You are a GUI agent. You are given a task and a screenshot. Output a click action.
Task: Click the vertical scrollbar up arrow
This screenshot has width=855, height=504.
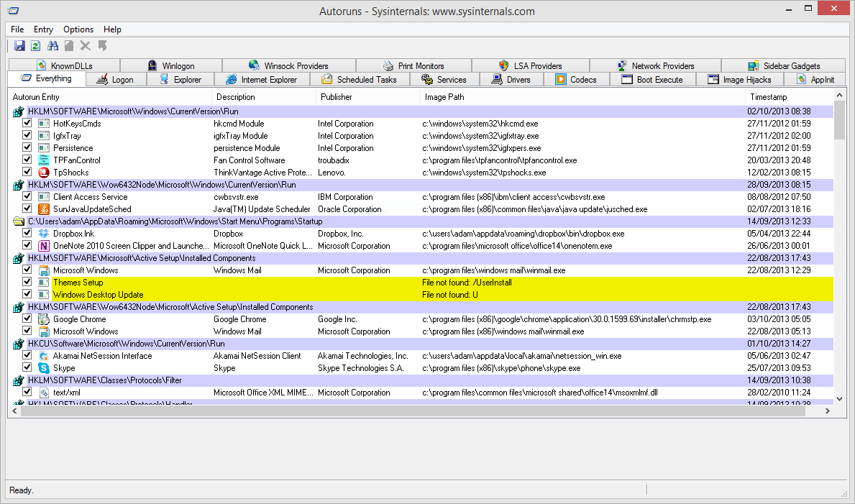pos(839,96)
